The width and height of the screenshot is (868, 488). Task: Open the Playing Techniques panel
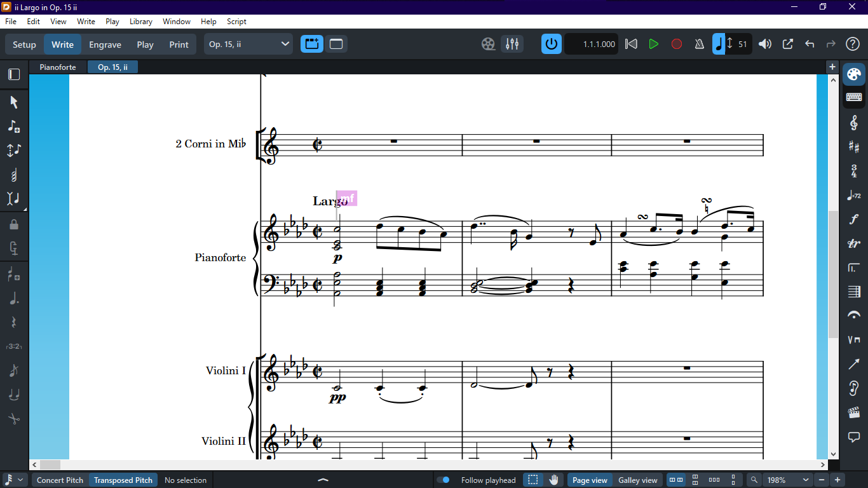[x=854, y=340]
